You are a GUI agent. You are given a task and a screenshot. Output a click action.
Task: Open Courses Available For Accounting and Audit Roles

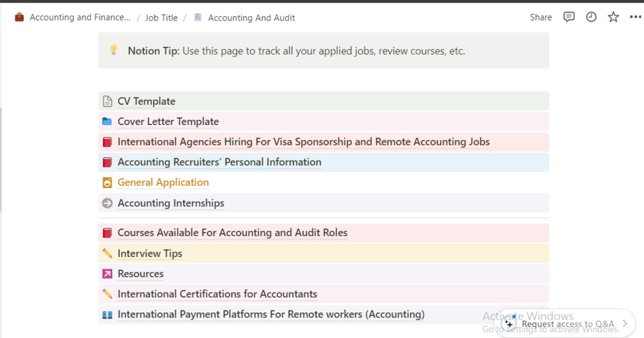(233, 233)
